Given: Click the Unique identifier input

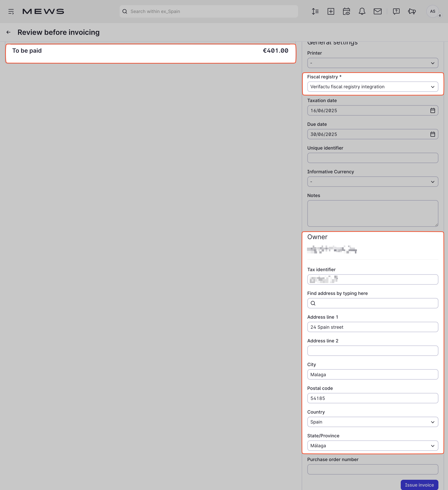Looking at the screenshot, I should [x=373, y=158].
